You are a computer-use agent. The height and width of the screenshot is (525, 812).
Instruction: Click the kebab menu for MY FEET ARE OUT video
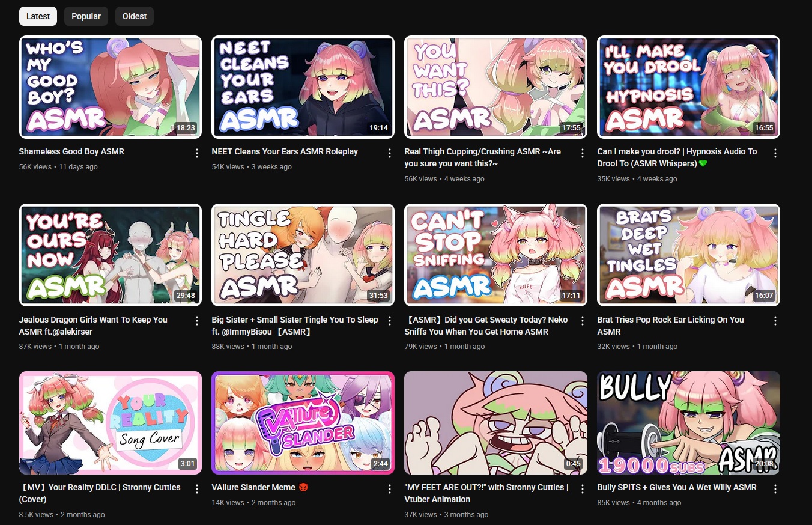coord(583,489)
